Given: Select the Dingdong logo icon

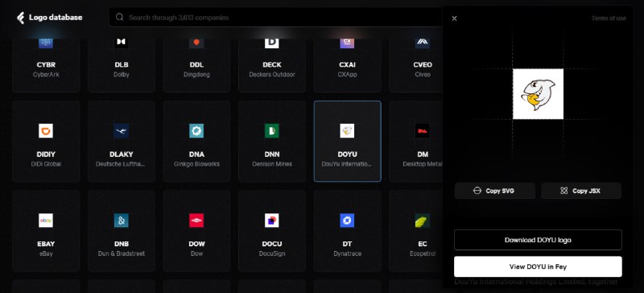Looking at the screenshot, I should (196, 43).
